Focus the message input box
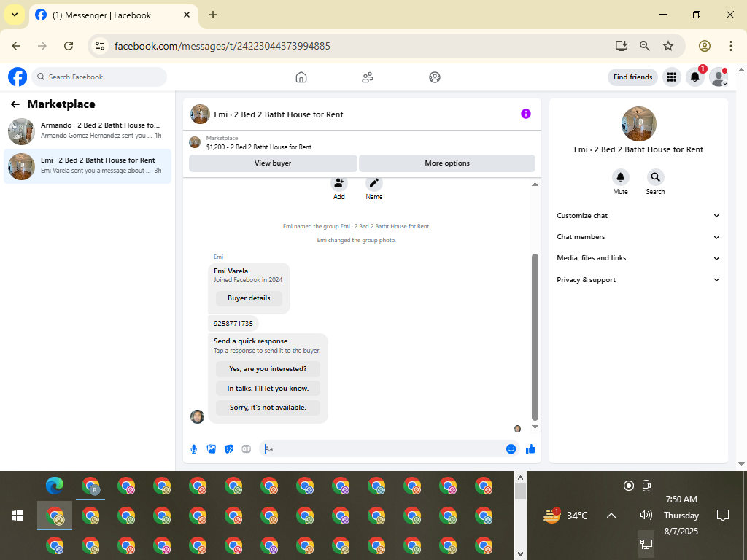This screenshot has width=747, height=560. [384, 448]
